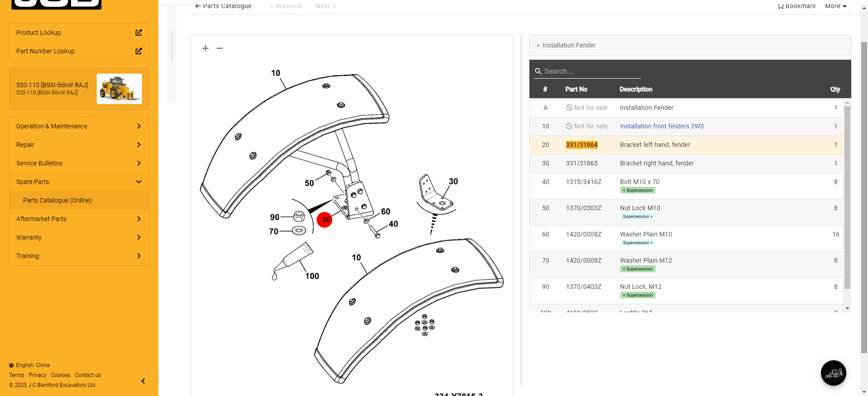Click the Next page button

[325, 6]
